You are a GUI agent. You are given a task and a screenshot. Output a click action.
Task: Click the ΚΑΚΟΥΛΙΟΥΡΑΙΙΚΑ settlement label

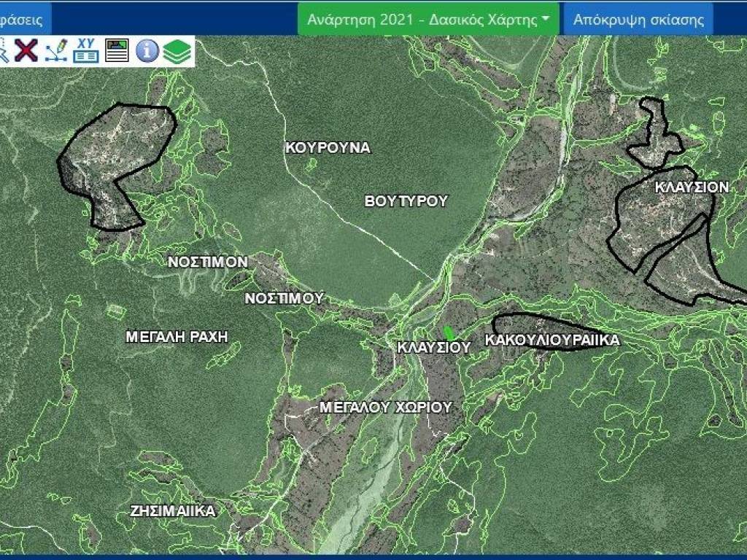pyautogui.click(x=551, y=341)
